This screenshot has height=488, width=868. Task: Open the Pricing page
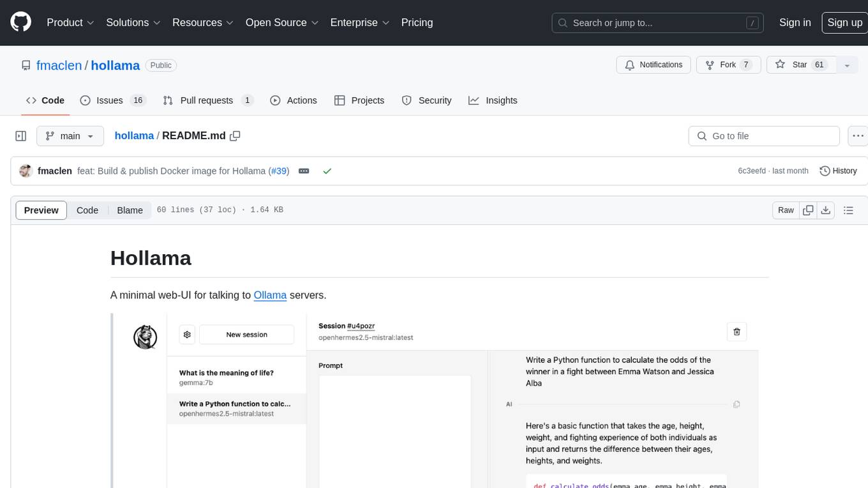pyautogui.click(x=417, y=22)
